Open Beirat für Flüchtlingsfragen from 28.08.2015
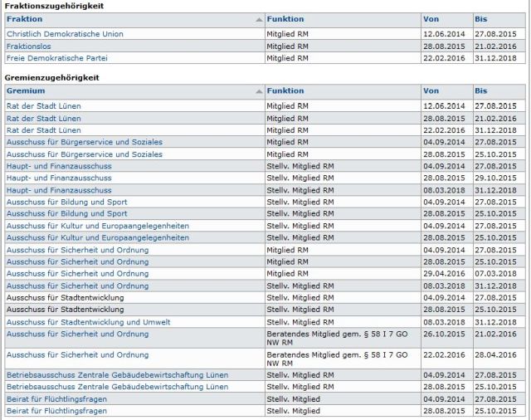Screen dimensions: 531x420 pos(56,411)
